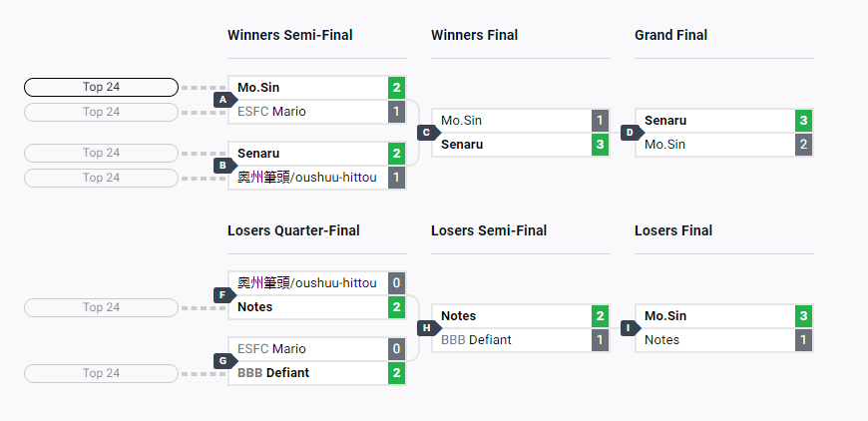Click Senaru's score 3 in Winners Final
868x421 pixels.
(x=600, y=145)
